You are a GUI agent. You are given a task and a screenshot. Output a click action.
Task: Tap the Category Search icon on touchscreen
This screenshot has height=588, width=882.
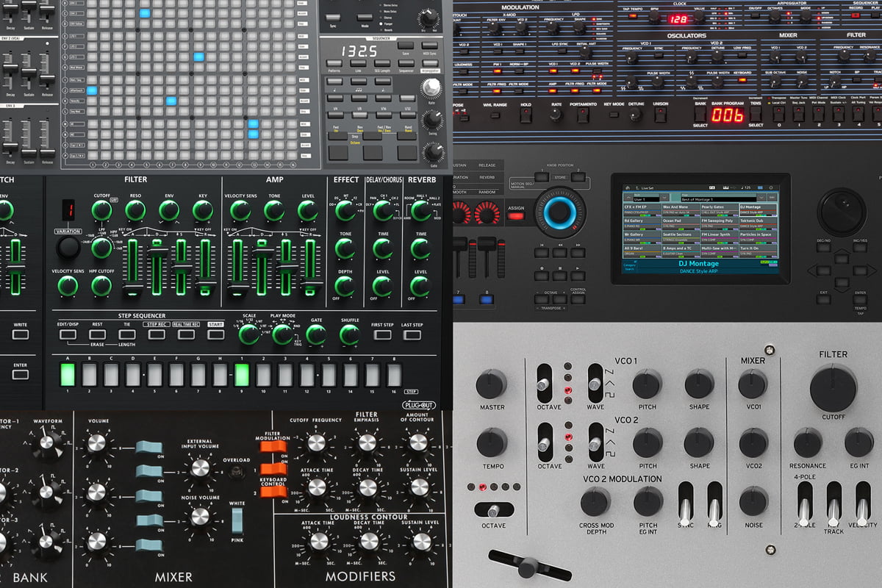coord(629,267)
